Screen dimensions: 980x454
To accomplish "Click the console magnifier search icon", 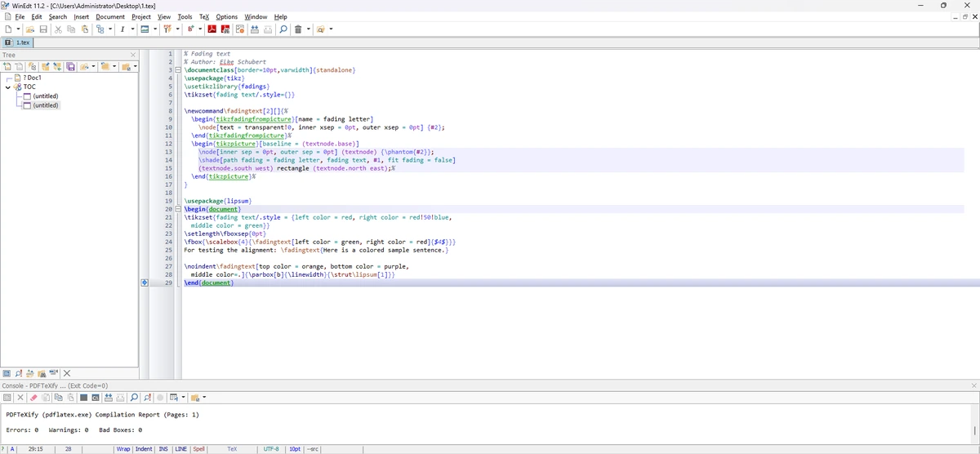I will [x=134, y=398].
